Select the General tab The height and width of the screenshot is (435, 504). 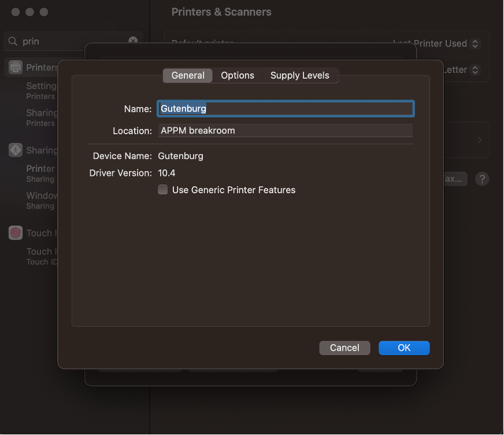coord(187,75)
